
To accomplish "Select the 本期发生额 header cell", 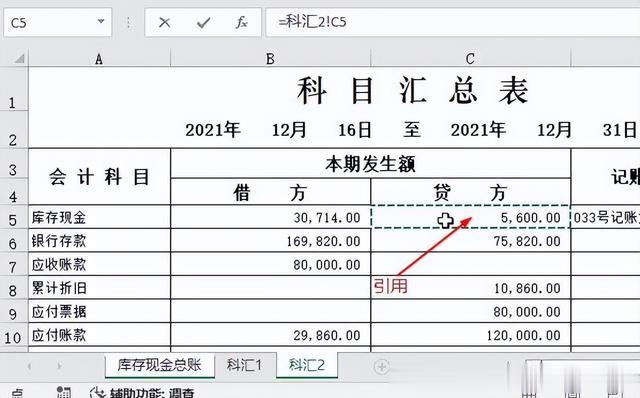I will [371, 164].
